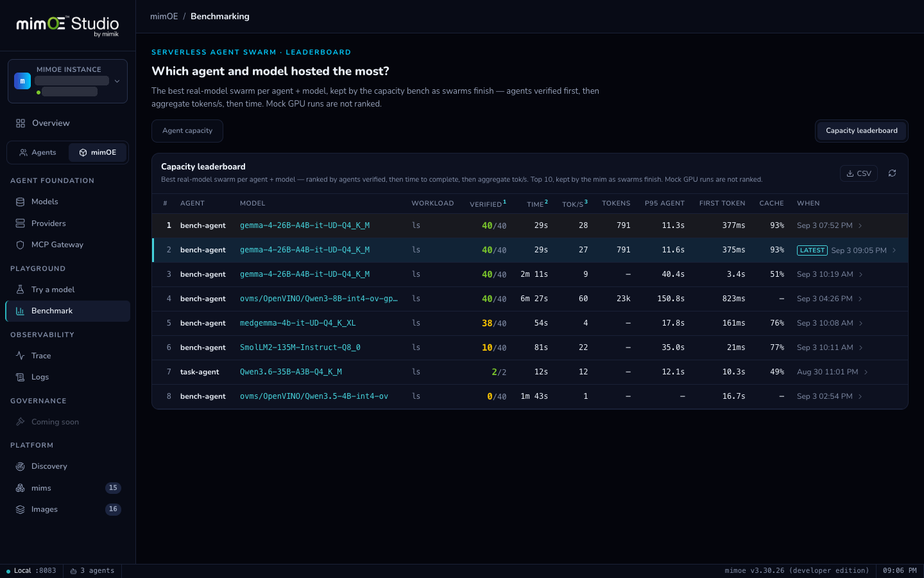Image resolution: width=924 pixels, height=578 pixels.
Task: Switch sidebar toggle to Agents
Action: (x=38, y=153)
